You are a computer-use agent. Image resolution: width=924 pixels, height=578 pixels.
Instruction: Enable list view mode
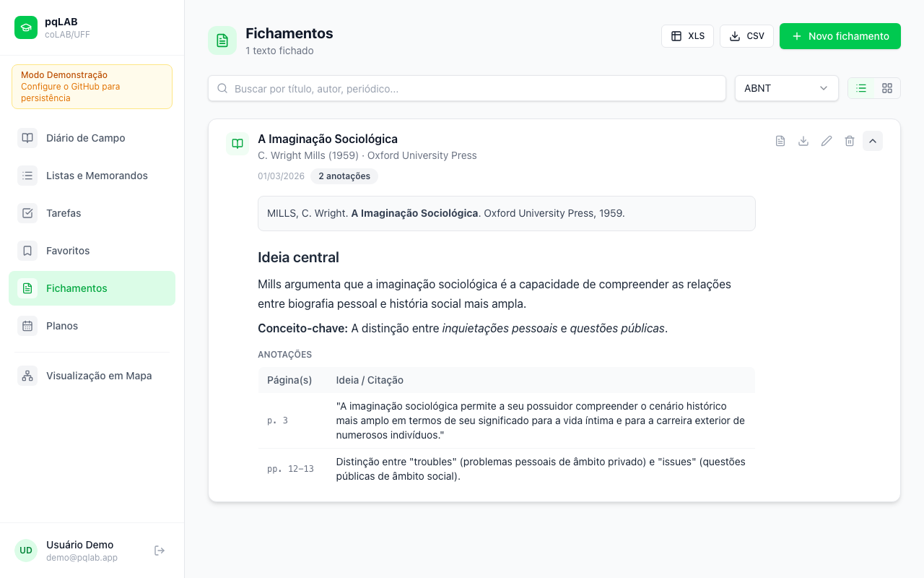pos(860,88)
